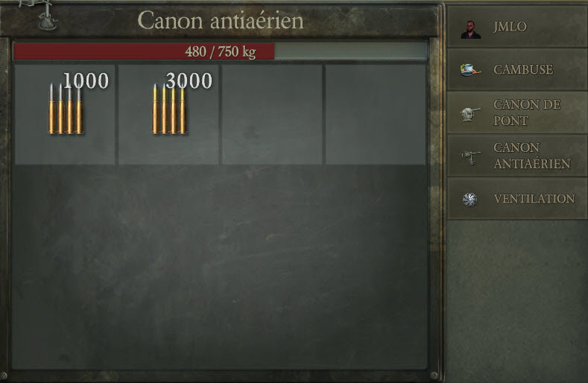Click the Canon antiaérien panel title
The image size is (588, 383).
pyautogui.click(x=220, y=20)
